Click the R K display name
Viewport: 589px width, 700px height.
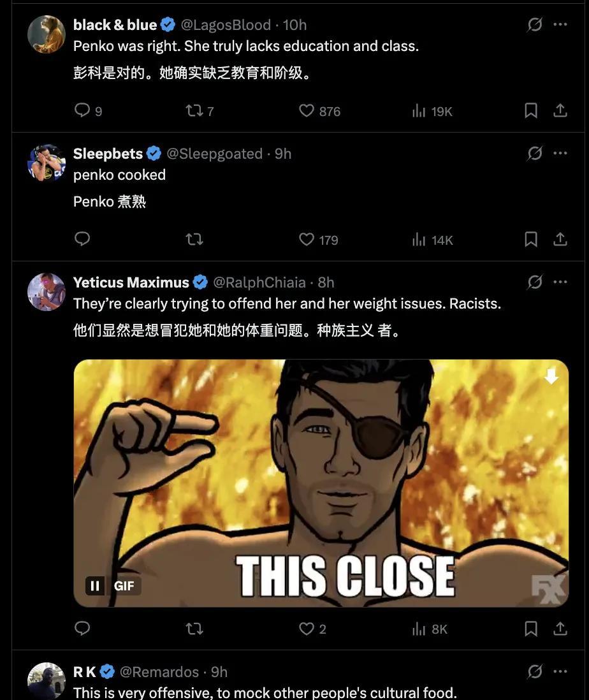pyautogui.click(x=84, y=671)
